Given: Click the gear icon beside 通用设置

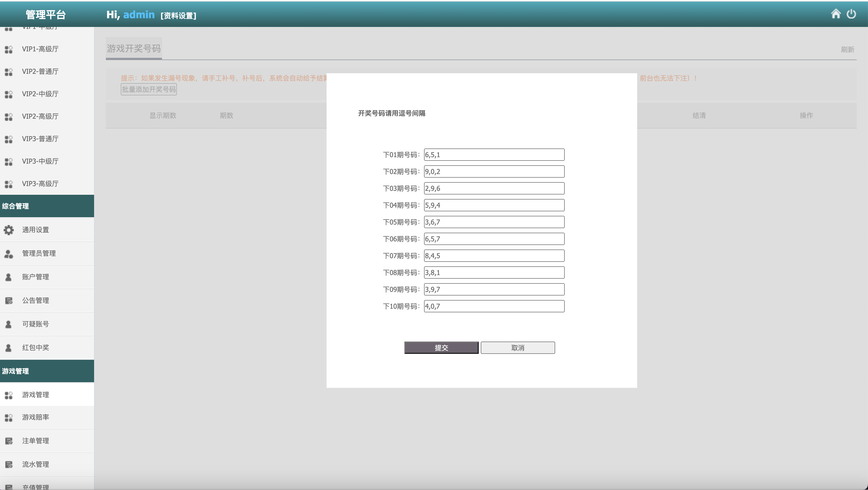Looking at the screenshot, I should tap(9, 230).
